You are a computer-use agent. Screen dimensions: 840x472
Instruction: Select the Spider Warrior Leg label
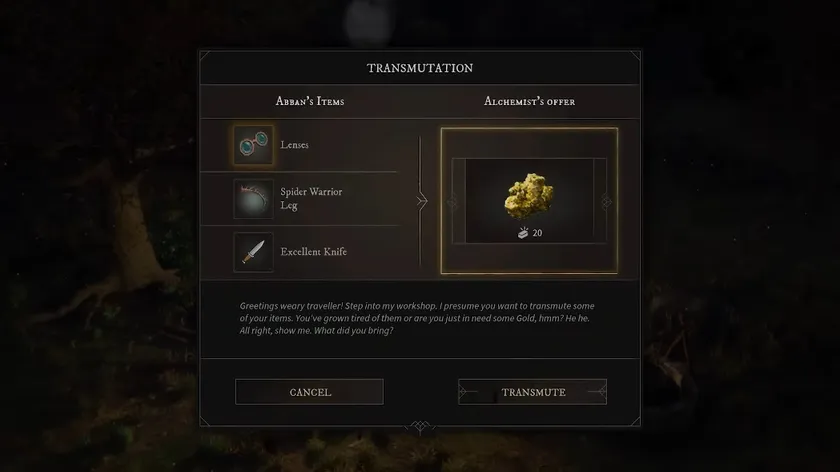point(311,198)
